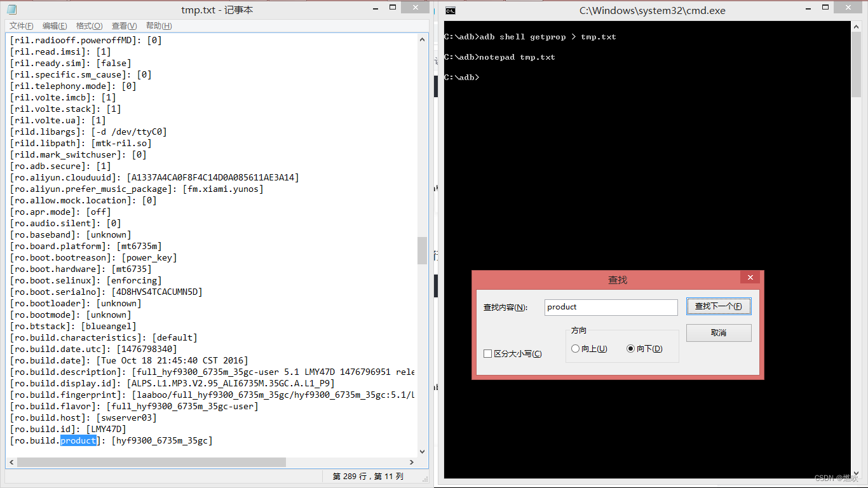Click the [ro.boot.hardware]: [mt6735] line
Viewport: 868px width, 488px height.
(81, 269)
